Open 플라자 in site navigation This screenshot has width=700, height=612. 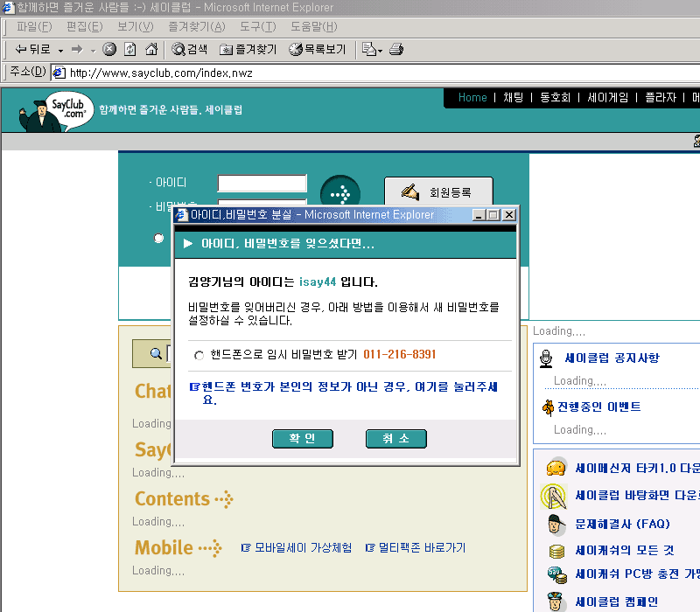tap(661, 97)
